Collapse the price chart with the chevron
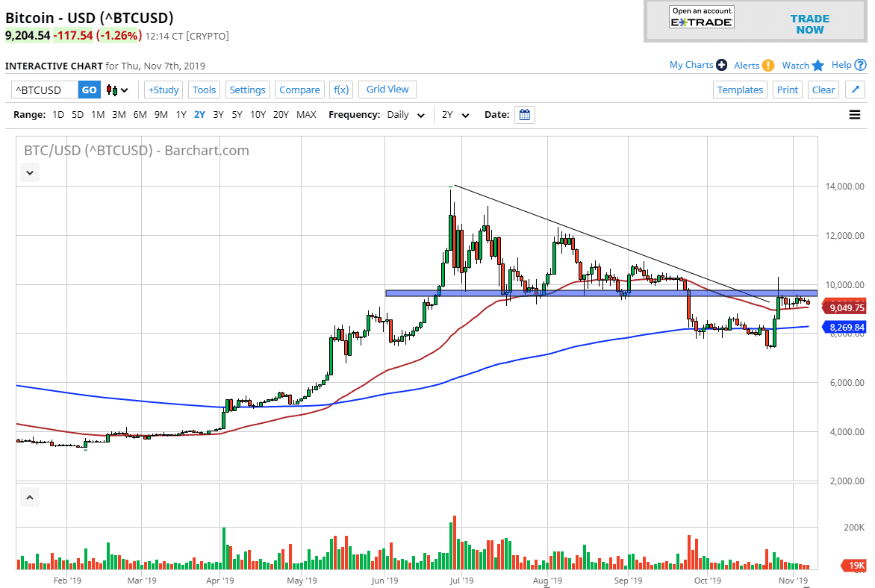 coord(29,172)
